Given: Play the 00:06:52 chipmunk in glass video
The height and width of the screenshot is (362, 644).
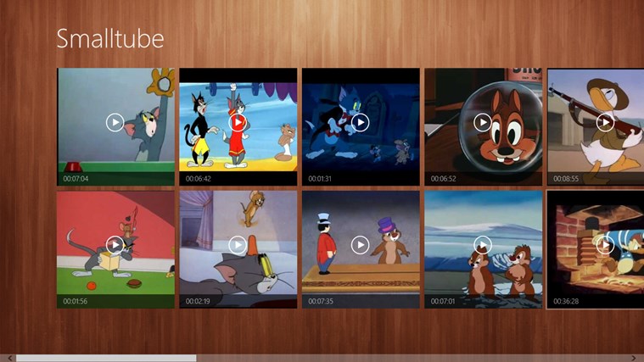Looking at the screenshot, I should click(483, 122).
